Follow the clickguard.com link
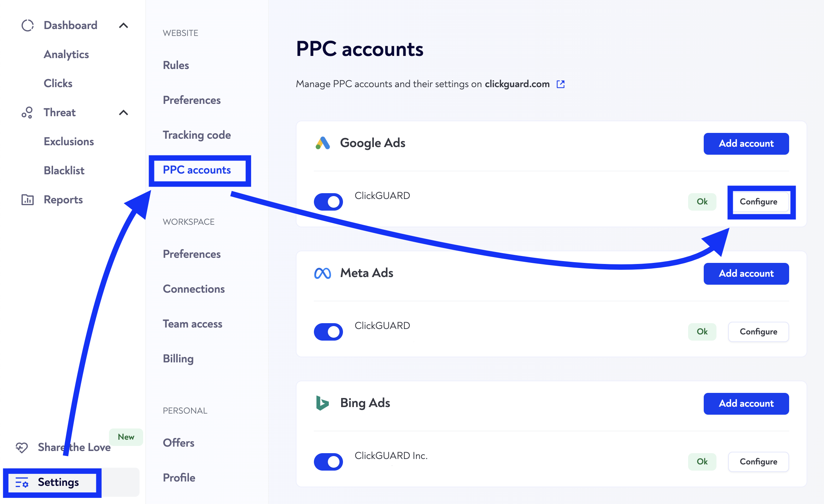The image size is (824, 504). point(517,84)
